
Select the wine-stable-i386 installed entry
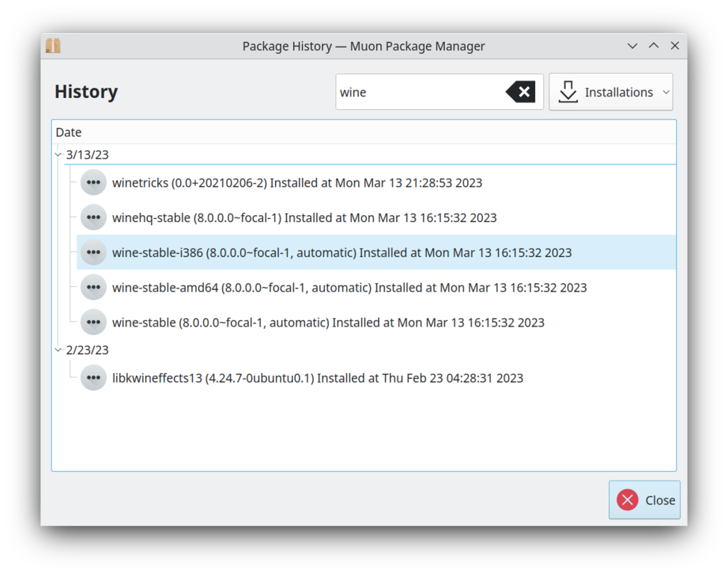[x=376, y=252]
